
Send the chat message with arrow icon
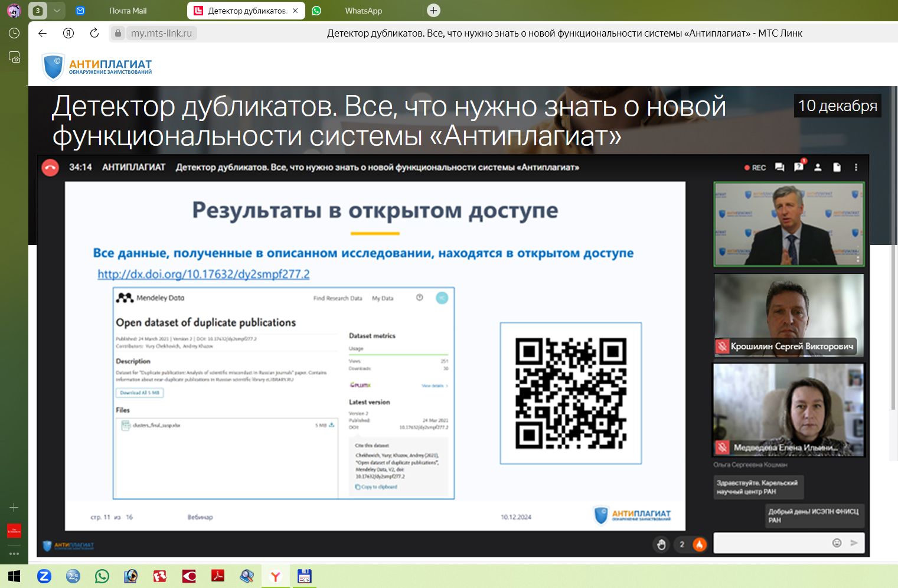coord(854,543)
